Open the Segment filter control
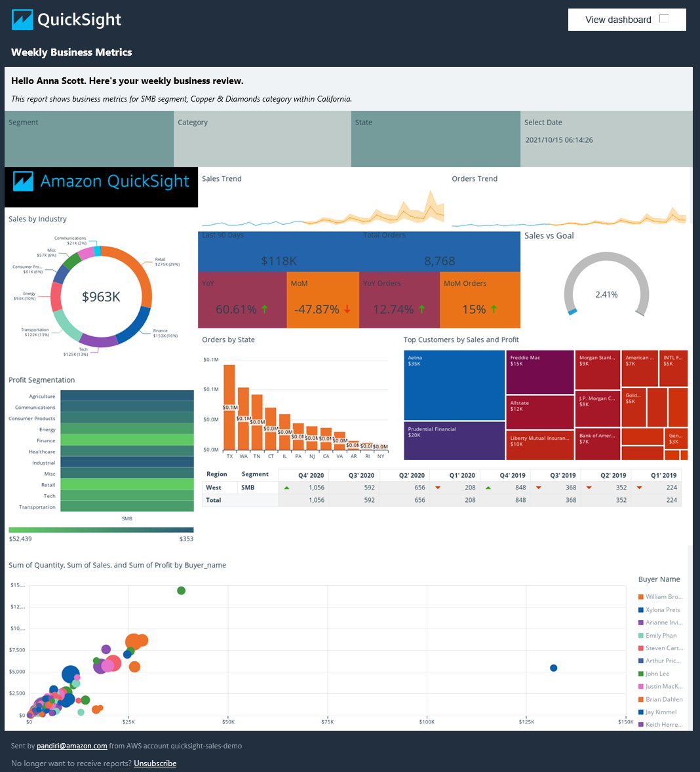 pyautogui.click(x=89, y=139)
